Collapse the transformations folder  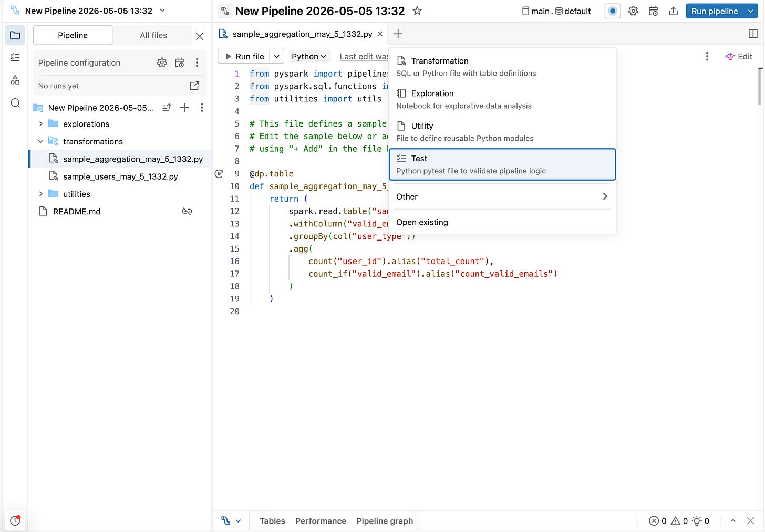point(41,141)
